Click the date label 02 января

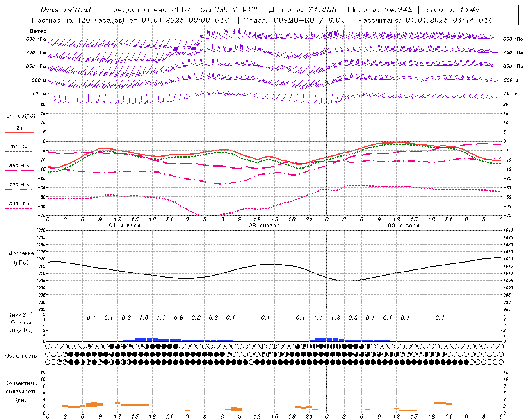(264, 226)
